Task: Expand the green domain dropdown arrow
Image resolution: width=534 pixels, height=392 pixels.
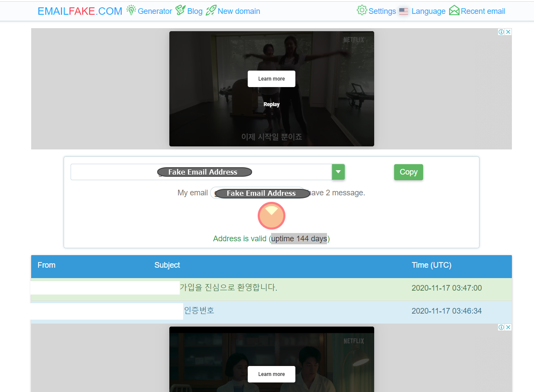Action: click(338, 172)
